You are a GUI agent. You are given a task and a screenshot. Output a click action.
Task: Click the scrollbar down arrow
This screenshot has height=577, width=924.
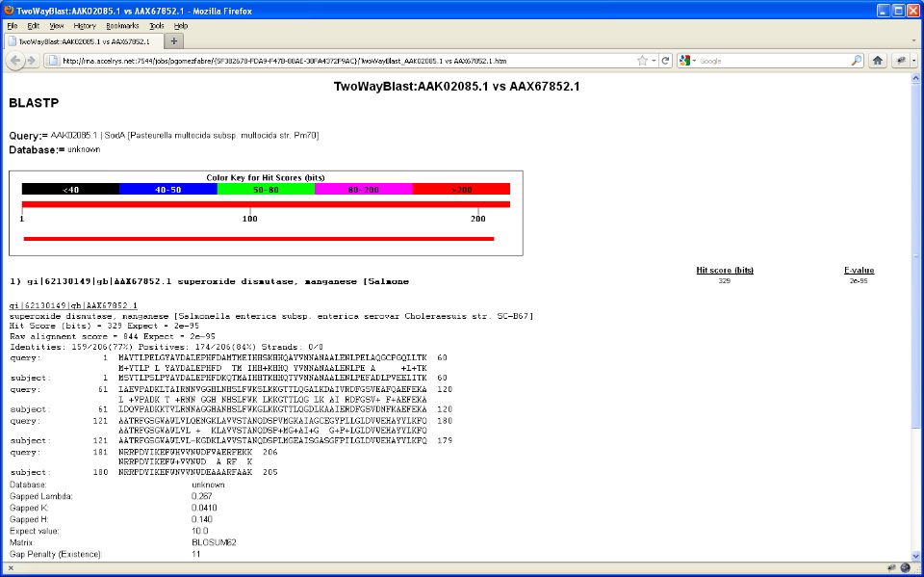click(915, 555)
